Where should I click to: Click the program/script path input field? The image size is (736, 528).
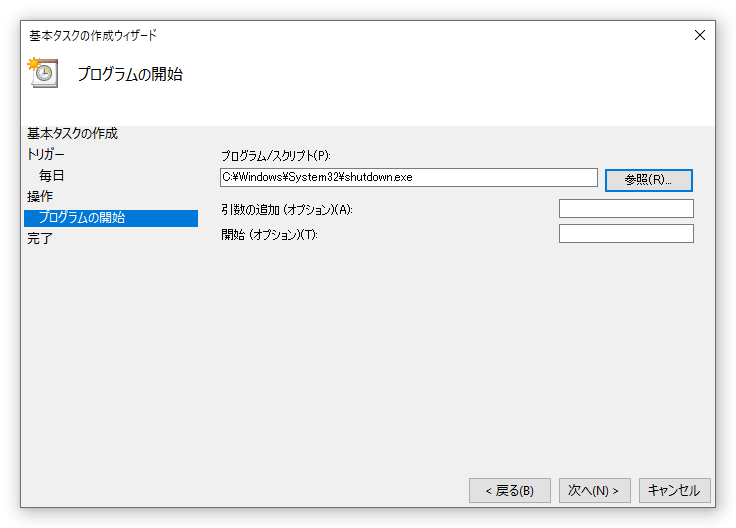[408, 177]
